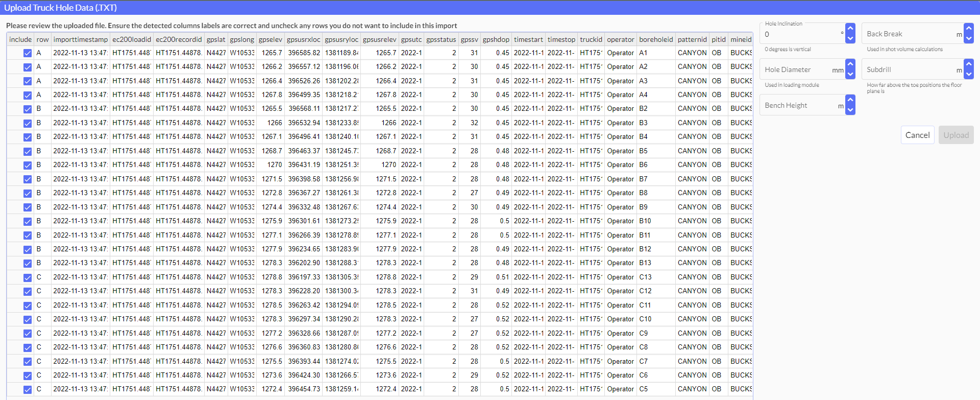Viewport: 980px width, 400px height.
Task: Click the gpselev column header
Action: point(270,39)
